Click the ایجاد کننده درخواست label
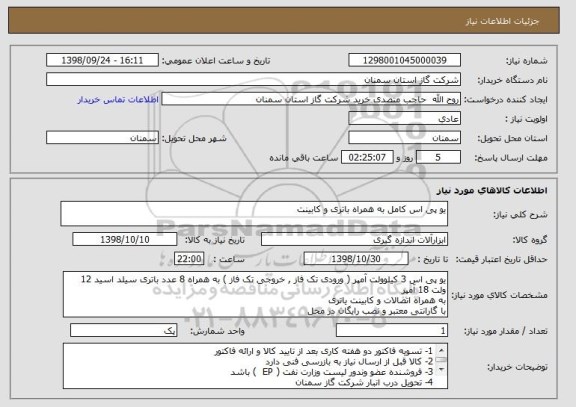576x407 pixels. pos(506,100)
